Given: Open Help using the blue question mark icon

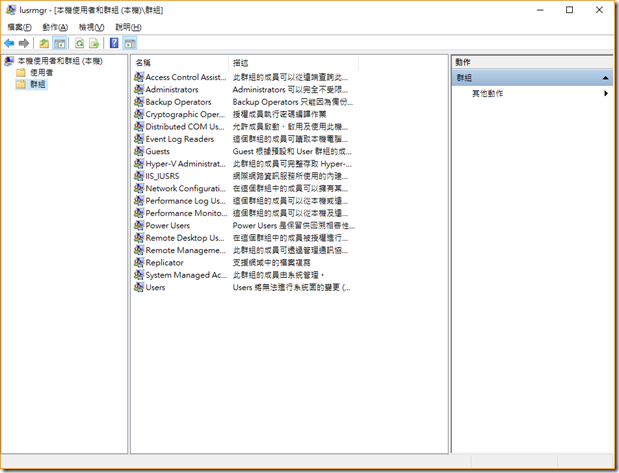Looking at the screenshot, I should 114,43.
